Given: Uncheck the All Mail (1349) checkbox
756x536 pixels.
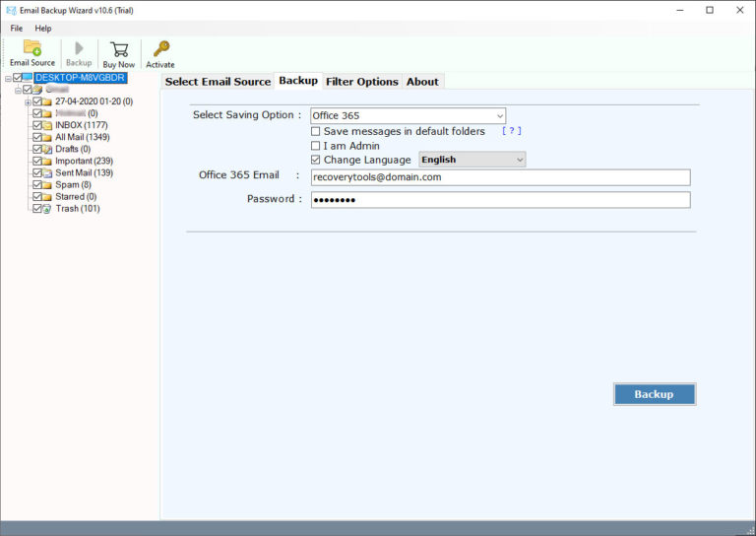Looking at the screenshot, I should 37,137.
